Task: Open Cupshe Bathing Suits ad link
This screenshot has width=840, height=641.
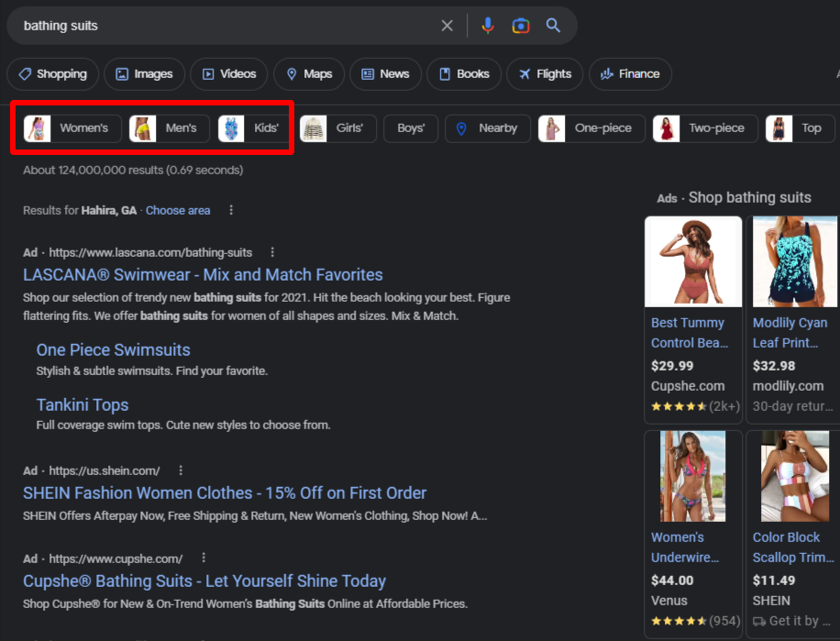Action: 204,581
